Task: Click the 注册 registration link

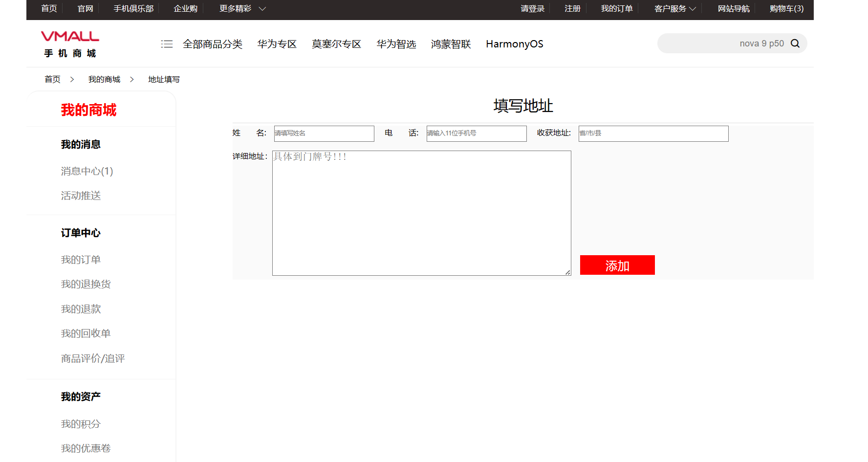Action: 571,8
